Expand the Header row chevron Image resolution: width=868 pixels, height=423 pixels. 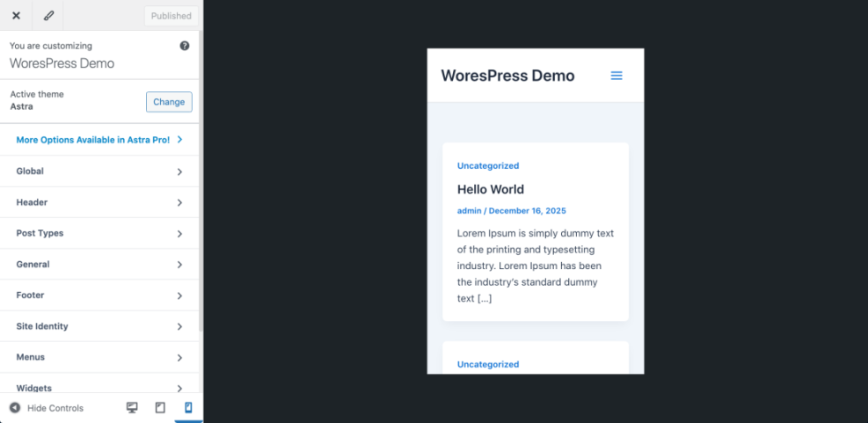click(180, 202)
